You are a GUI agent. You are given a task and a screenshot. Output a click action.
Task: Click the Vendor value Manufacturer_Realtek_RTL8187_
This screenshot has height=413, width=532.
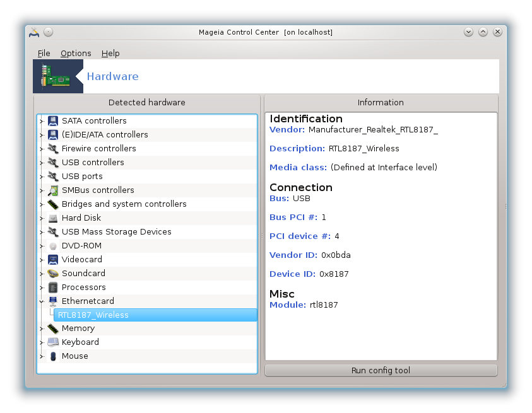click(373, 130)
